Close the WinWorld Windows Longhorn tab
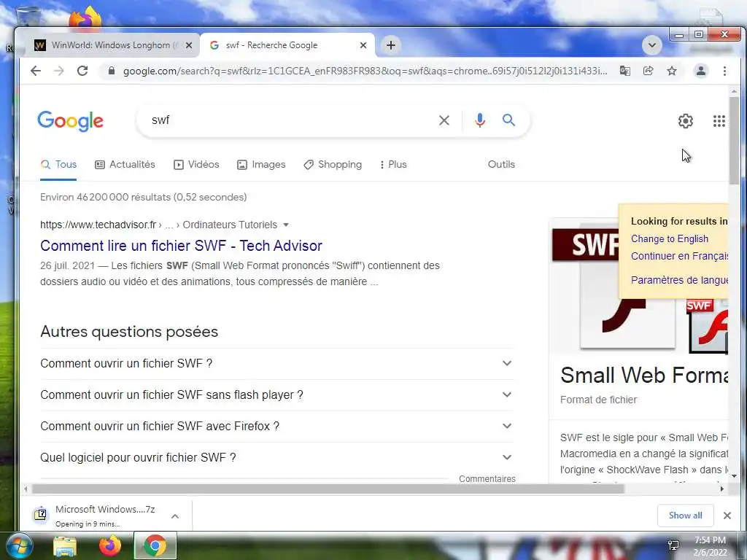Image resolution: width=747 pixels, height=560 pixels. coord(189,45)
